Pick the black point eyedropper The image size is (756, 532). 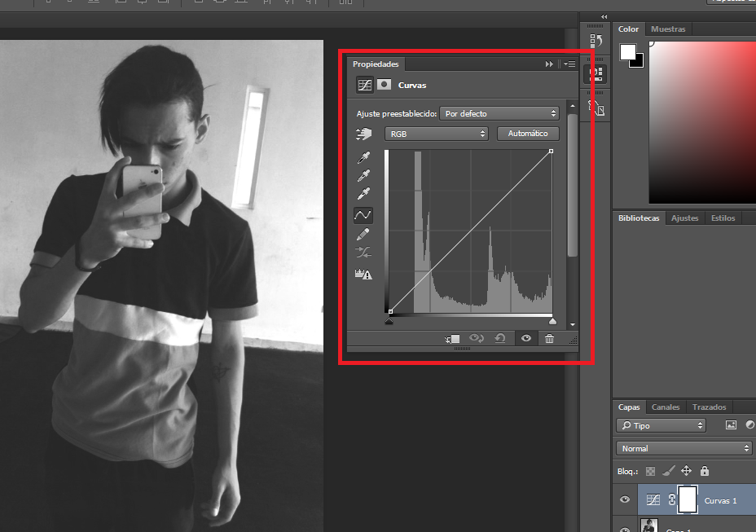tap(363, 157)
